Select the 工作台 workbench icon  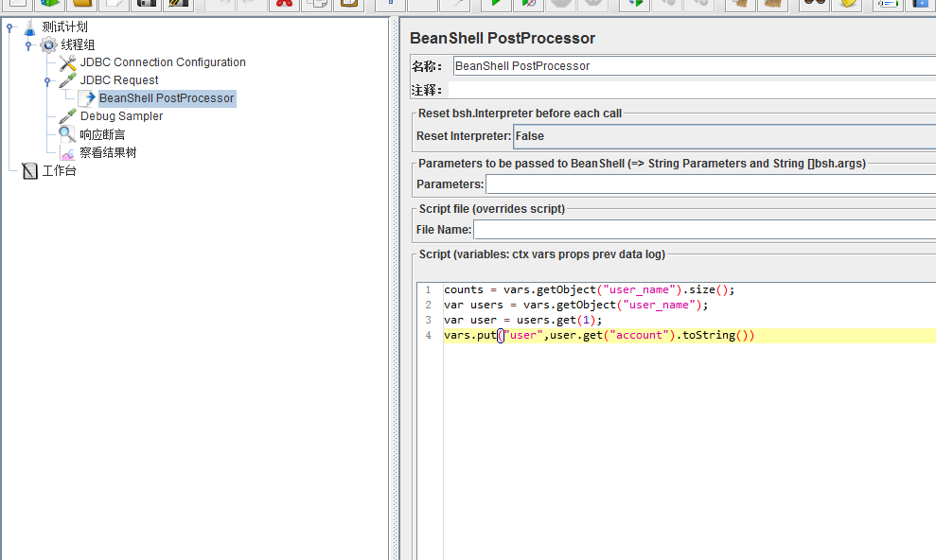coord(30,171)
